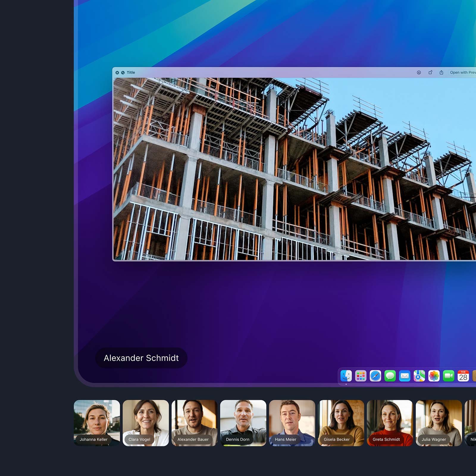Select Clara Vogel's video thumbnail

tap(145, 422)
